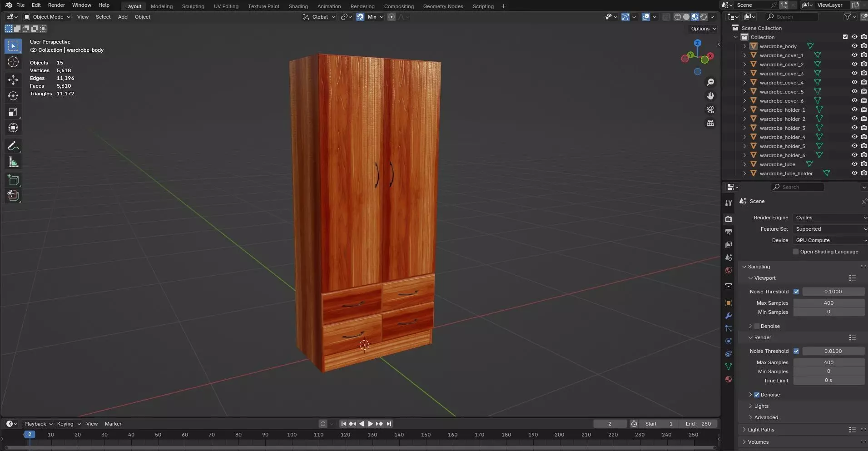Uncheck Render Noise Threshold checkbox
The width and height of the screenshot is (868, 451).
[x=796, y=351]
